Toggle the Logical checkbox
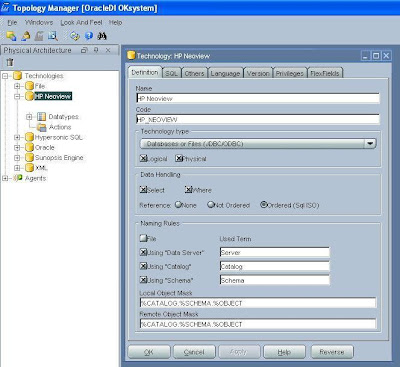400x367 pixels. coord(143,159)
